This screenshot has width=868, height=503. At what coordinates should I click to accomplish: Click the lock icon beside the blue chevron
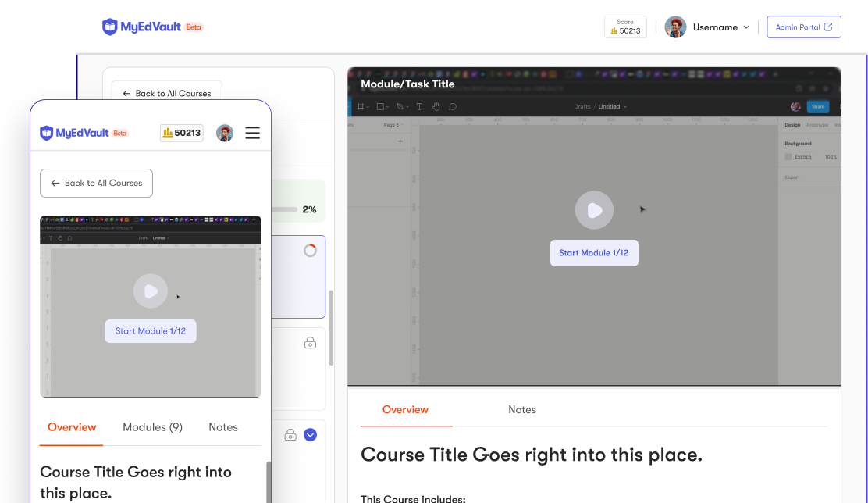[290, 435]
